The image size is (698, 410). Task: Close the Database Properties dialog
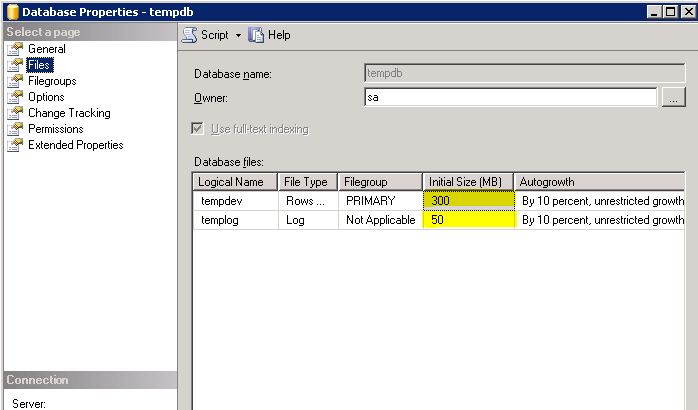688,12
